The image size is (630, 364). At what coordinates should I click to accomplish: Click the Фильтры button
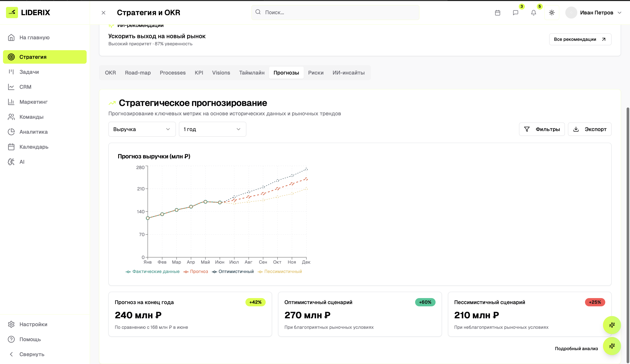point(542,129)
